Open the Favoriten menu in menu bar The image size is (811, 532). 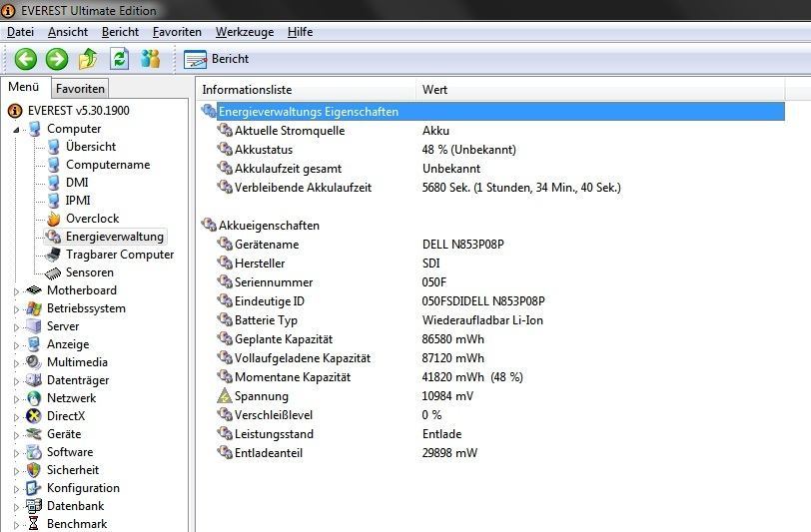tap(177, 32)
